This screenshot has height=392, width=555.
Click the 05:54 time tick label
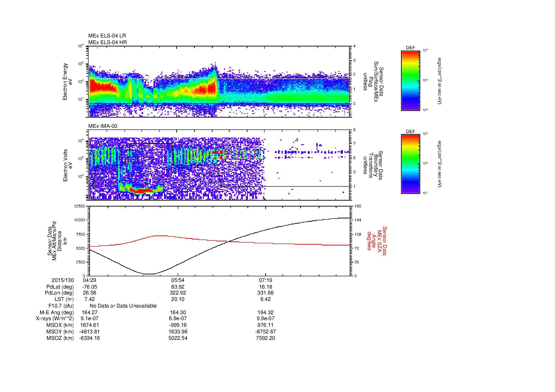178,280
